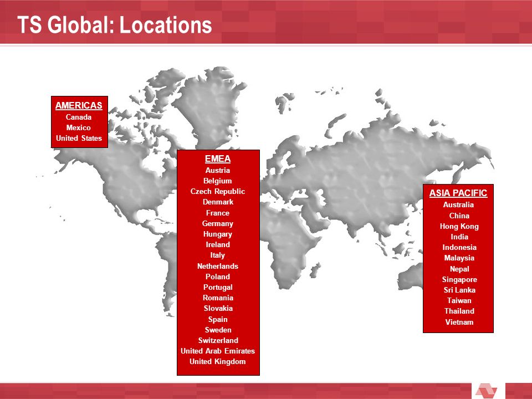Screen dimensions: 532x399
Task: Click "Portugal" in the EMEA list
Action: [218, 287]
